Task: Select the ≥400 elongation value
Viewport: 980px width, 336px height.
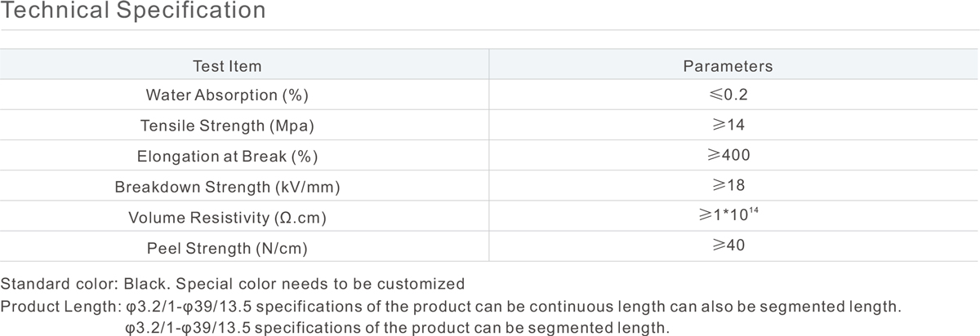Action: [728, 156]
